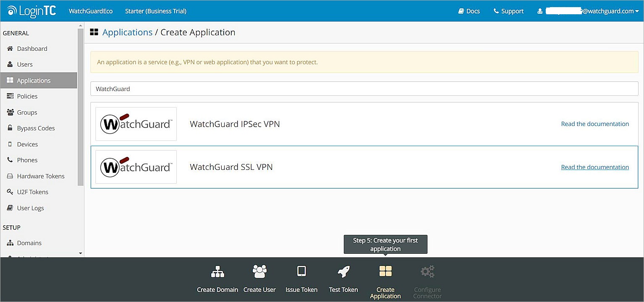Select Users in the sidebar
644x302 pixels.
click(x=25, y=64)
